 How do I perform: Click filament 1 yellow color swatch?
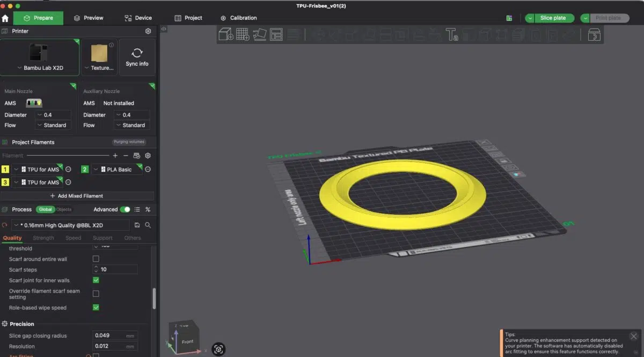(x=5, y=169)
